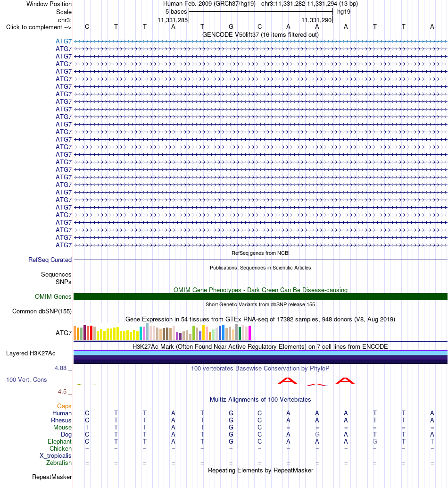Open 'Repeating Elements by RepeatMasker' track title
448x488 pixels.
click(x=260, y=471)
